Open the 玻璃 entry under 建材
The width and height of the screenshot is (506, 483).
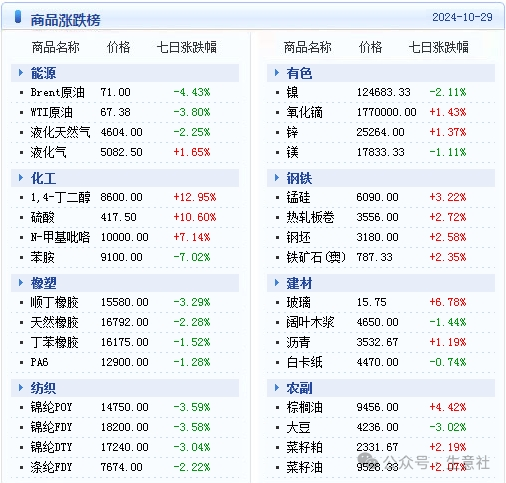click(x=298, y=302)
